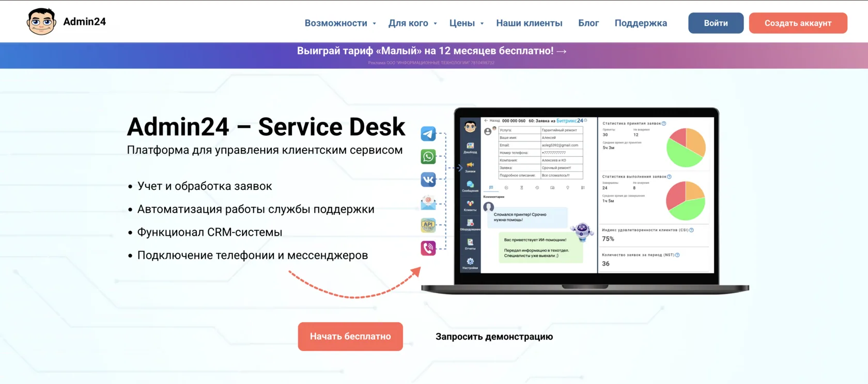Click the mascot avatar in laptop sidebar

(x=470, y=127)
